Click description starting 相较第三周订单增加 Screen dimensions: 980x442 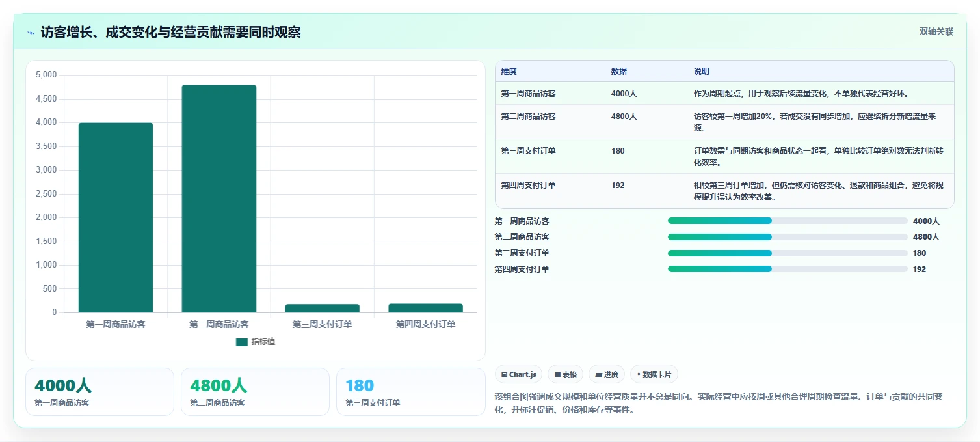point(818,191)
